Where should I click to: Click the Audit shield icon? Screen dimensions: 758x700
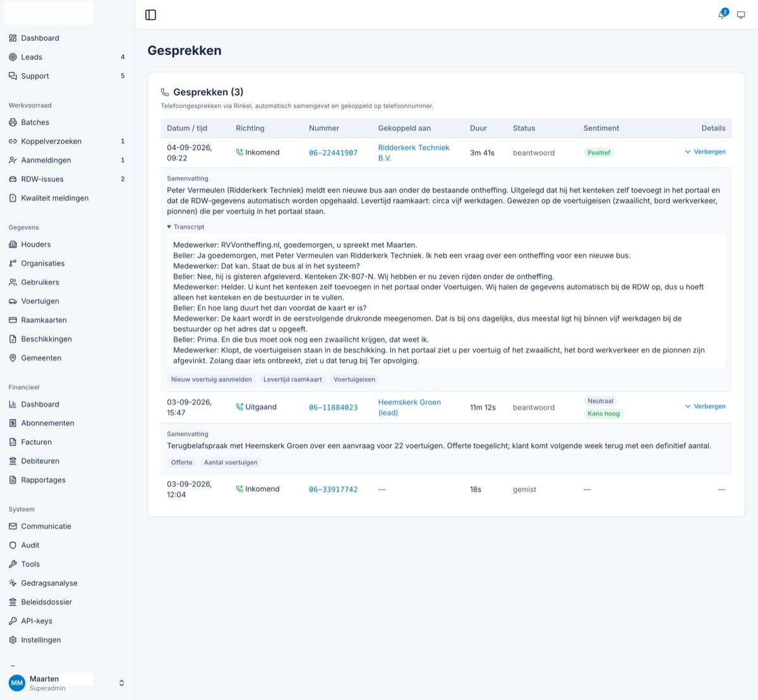tap(13, 545)
